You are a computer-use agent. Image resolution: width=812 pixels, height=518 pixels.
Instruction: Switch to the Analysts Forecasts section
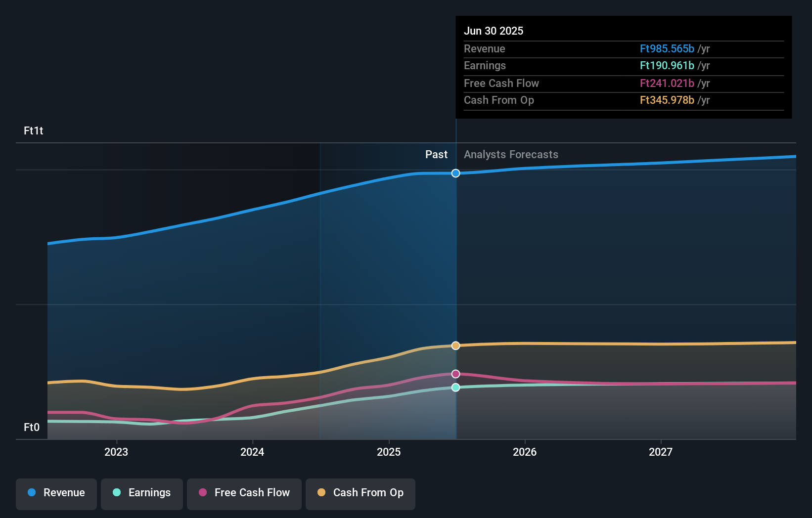511,154
